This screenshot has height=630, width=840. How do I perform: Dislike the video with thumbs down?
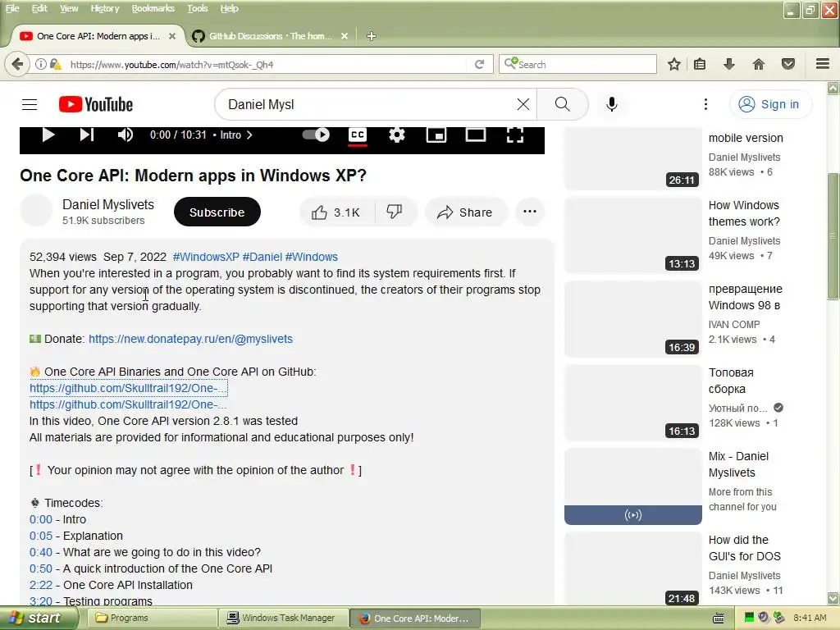(x=395, y=212)
